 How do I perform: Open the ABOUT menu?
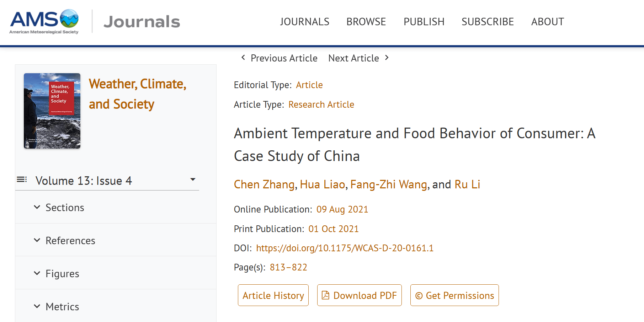pos(547,22)
